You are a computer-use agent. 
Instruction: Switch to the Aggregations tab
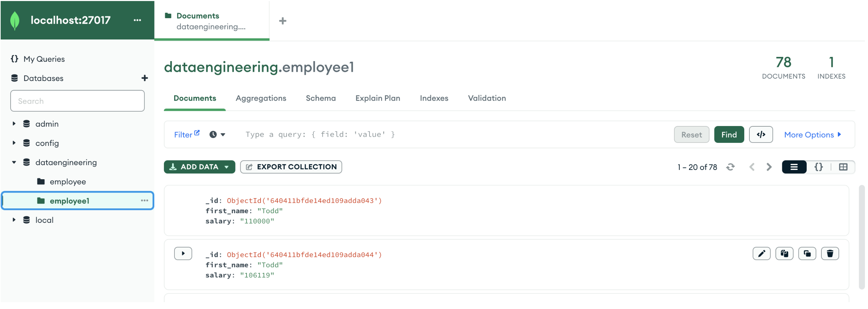click(x=261, y=98)
